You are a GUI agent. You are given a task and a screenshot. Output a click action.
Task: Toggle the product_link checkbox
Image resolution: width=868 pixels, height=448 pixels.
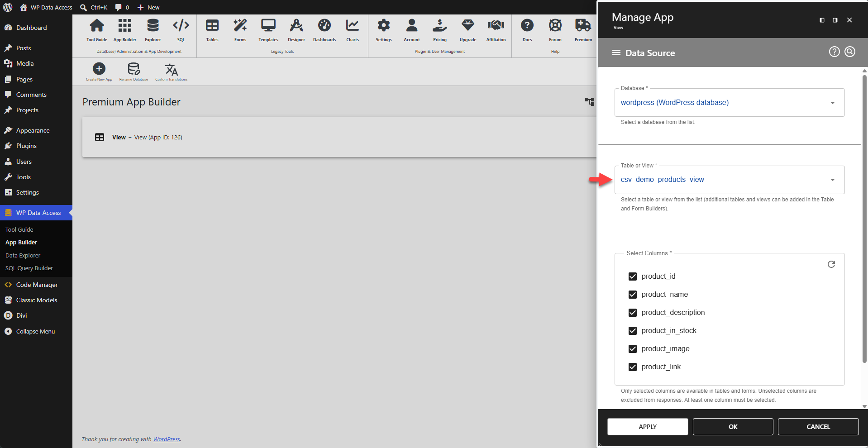(x=633, y=367)
